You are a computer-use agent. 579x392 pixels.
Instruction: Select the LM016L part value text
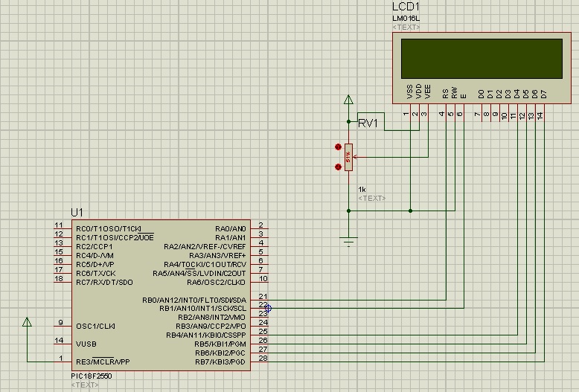(406, 18)
